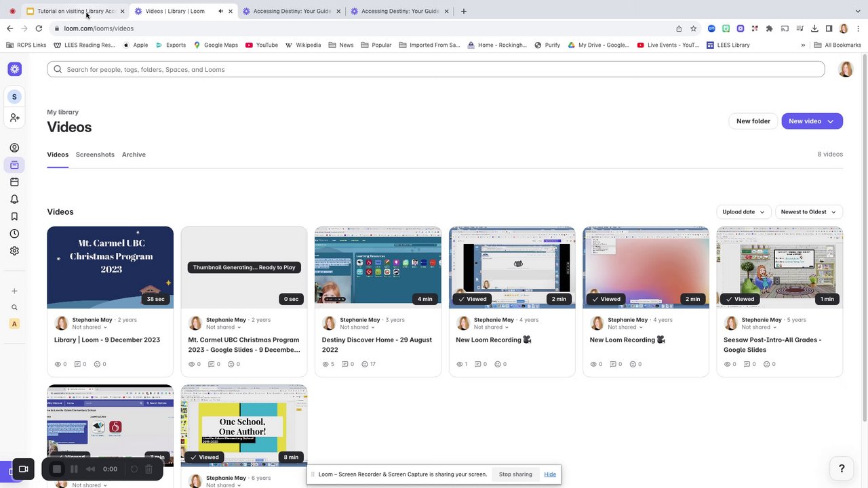
Task: Expand Not shared on Library Loom video
Action: [90, 327]
